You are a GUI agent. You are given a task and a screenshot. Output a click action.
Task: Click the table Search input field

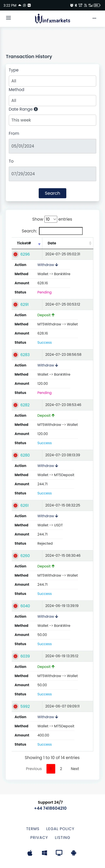point(61,231)
